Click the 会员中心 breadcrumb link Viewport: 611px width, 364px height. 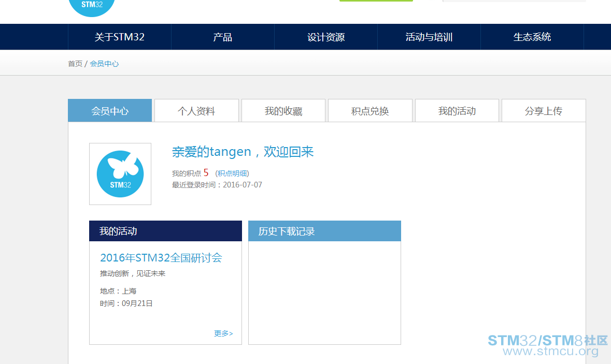104,64
